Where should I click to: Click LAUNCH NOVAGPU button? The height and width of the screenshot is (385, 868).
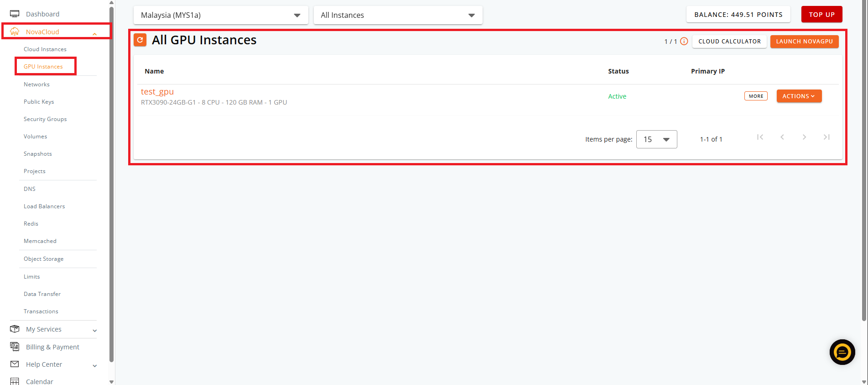804,42
